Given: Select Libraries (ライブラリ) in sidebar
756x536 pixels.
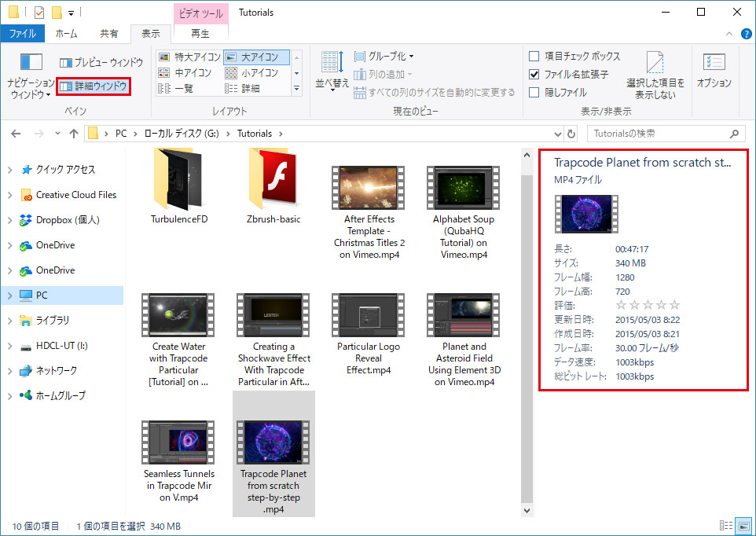Looking at the screenshot, I should [x=52, y=321].
